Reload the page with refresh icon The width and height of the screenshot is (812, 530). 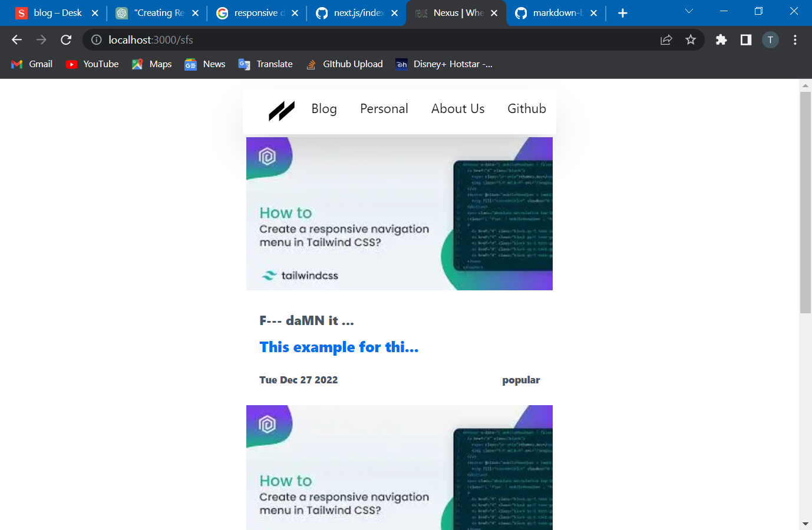(66, 39)
